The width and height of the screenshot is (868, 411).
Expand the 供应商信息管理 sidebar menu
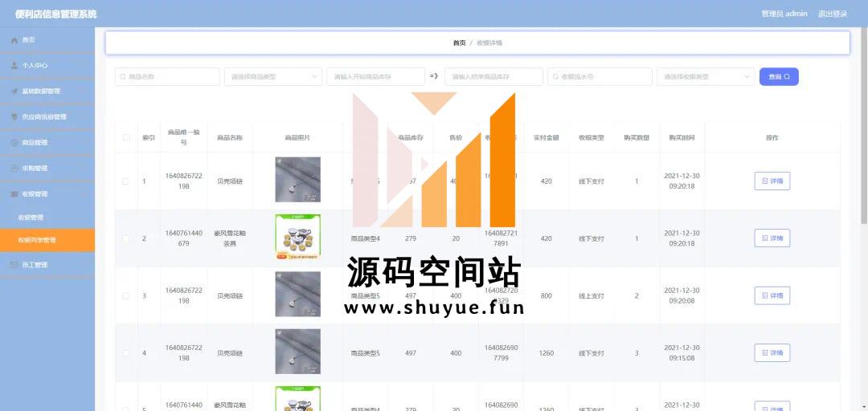click(x=47, y=116)
